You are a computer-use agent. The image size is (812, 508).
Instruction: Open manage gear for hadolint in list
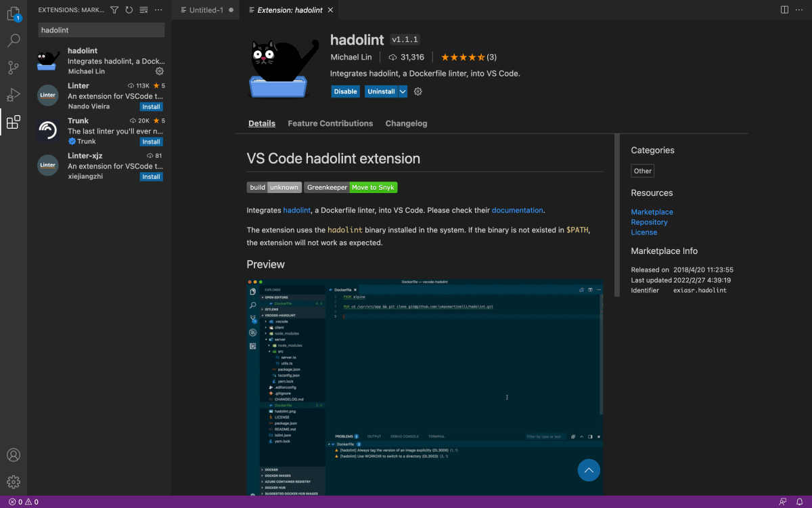(160, 71)
